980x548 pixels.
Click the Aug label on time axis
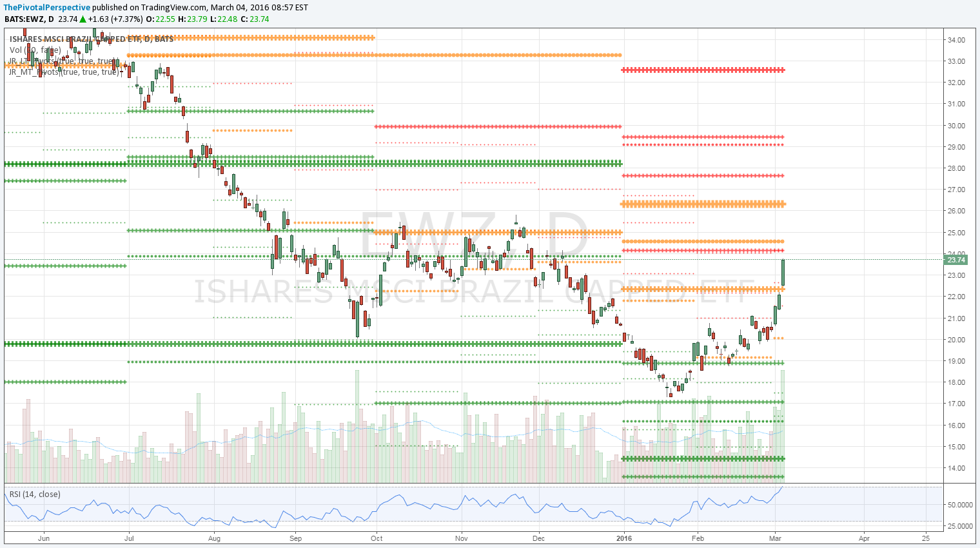click(x=214, y=538)
